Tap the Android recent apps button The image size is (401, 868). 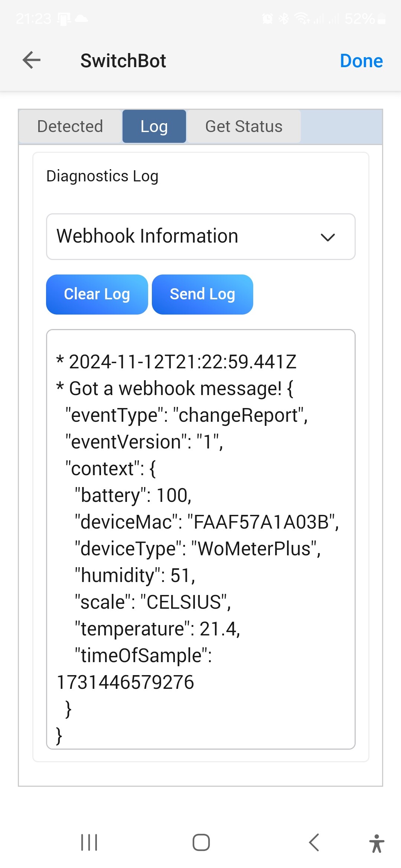pyautogui.click(x=89, y=842)
